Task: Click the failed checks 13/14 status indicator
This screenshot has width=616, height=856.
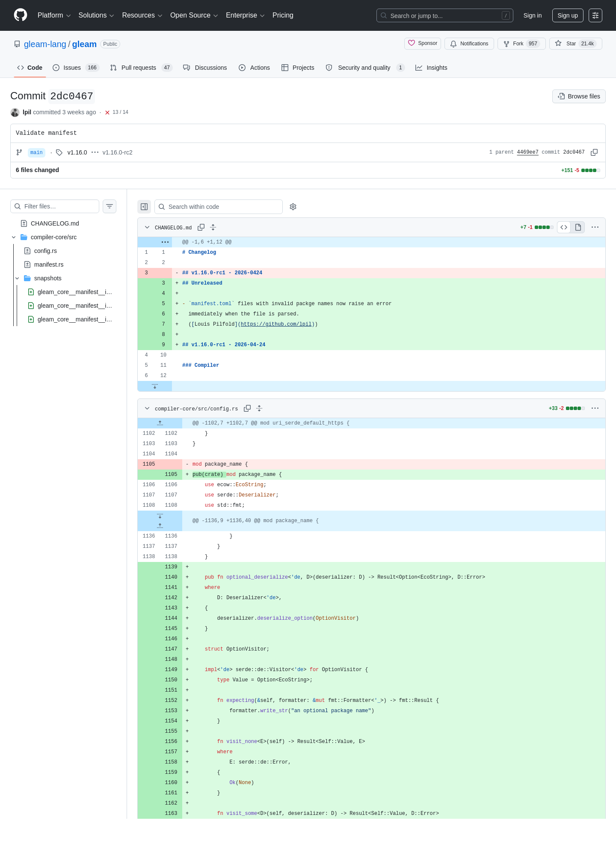Action: 116,112
